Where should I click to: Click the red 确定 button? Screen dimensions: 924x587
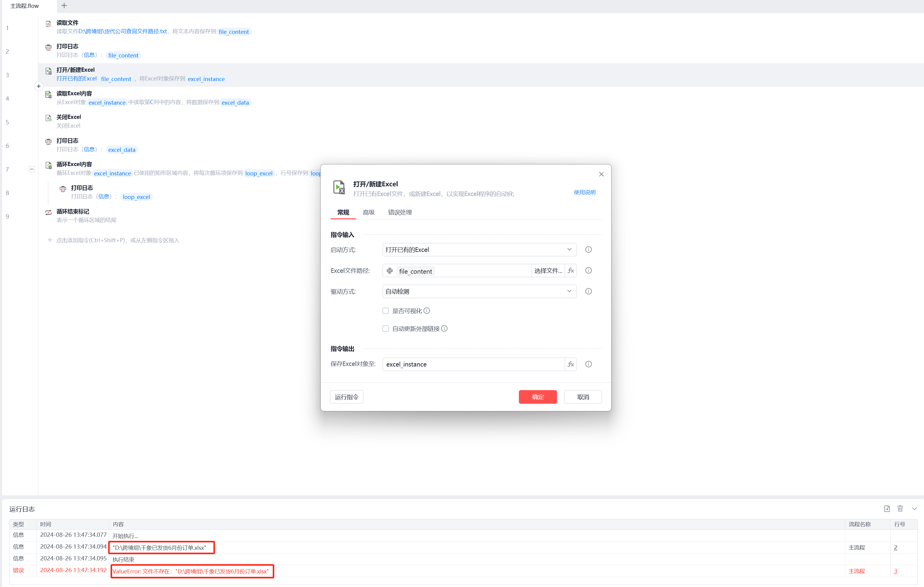point(538,397)
